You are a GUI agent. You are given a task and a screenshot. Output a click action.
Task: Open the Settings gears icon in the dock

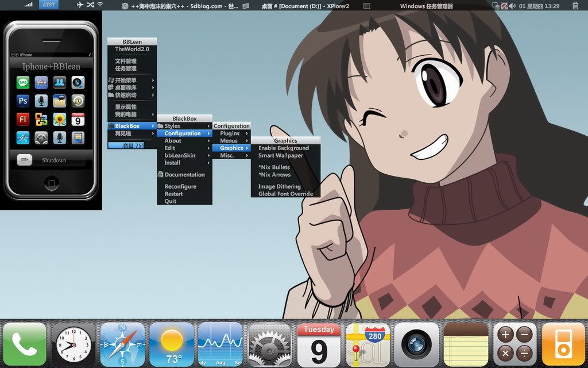[x=270, y=344]
